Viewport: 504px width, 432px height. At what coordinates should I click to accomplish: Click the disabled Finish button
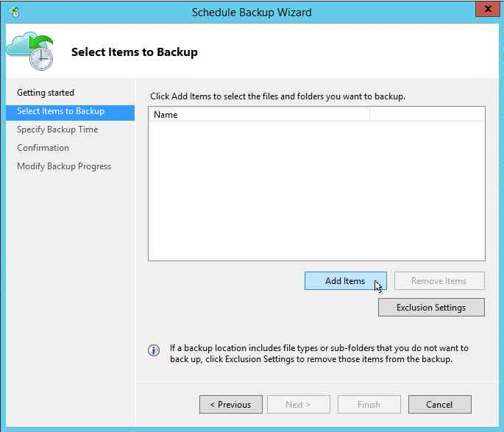tap(369, 404)
